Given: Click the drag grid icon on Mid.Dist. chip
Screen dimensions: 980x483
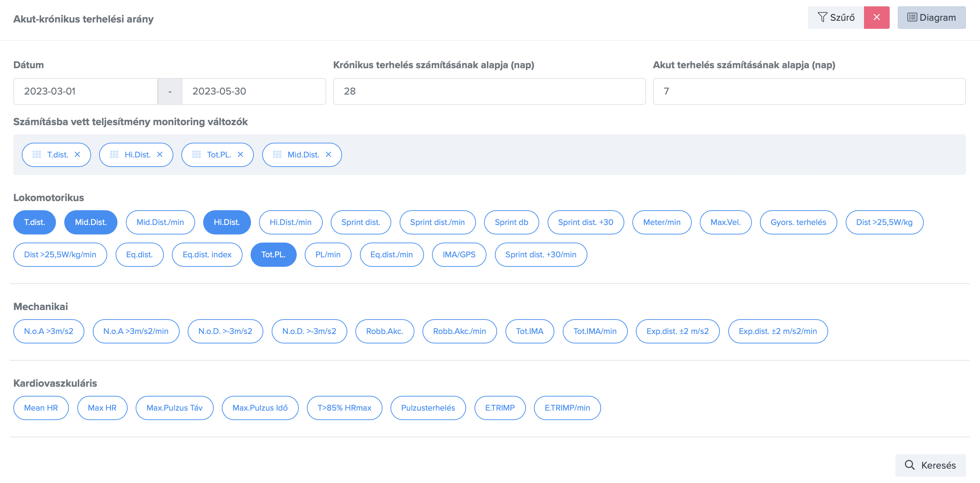Looking at the screenshot, I should (x=277, y=154).
